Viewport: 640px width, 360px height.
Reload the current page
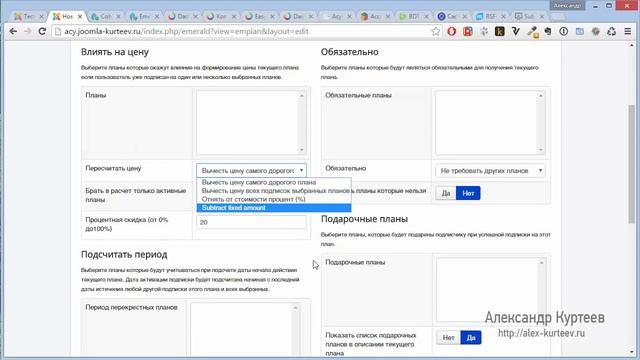pyautogui.click(x=42, y=31)
